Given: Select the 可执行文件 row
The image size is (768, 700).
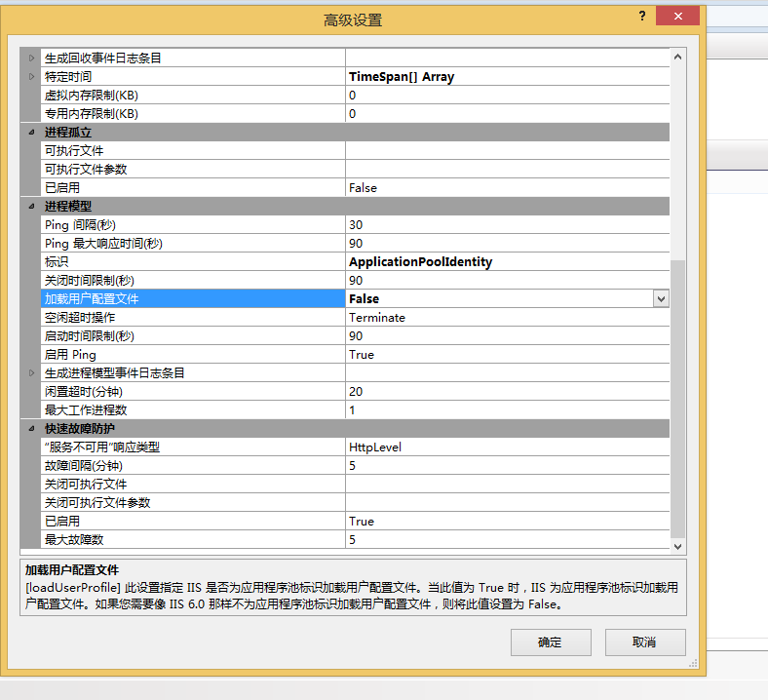Looking at the screenshot, I should point(355,151).
